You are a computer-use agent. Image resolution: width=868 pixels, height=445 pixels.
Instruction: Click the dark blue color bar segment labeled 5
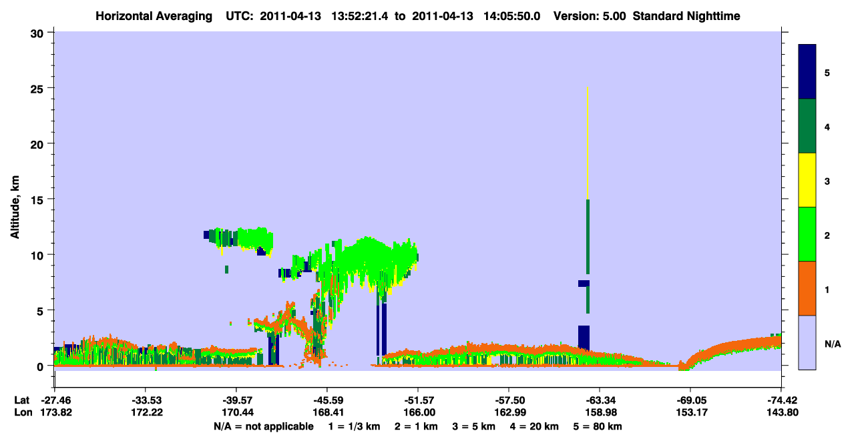(807, 71)
